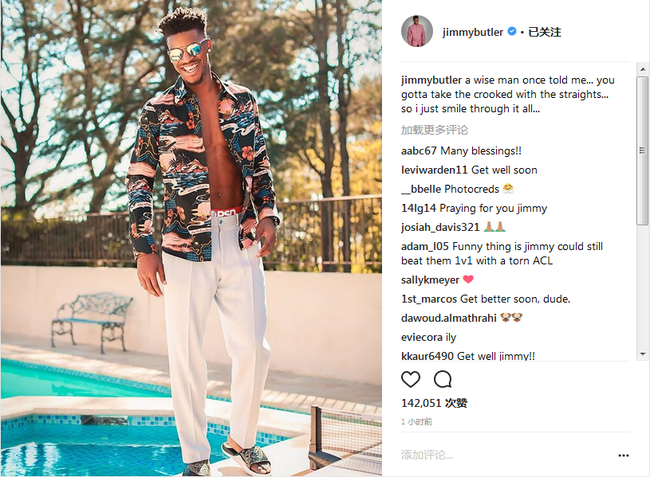Open jimmybutler profile avatar picture
This screenshot has width=650, height=477.
tap(417, 31)
